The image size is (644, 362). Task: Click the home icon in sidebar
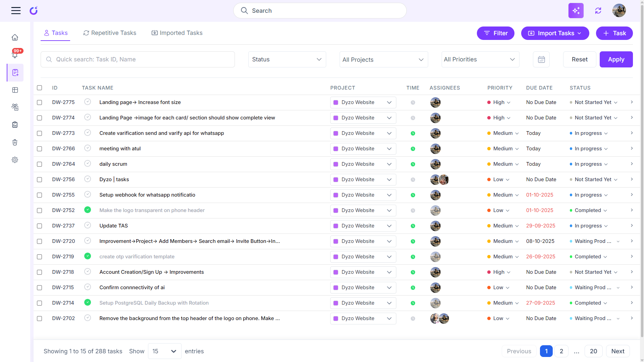coord(15,37)
